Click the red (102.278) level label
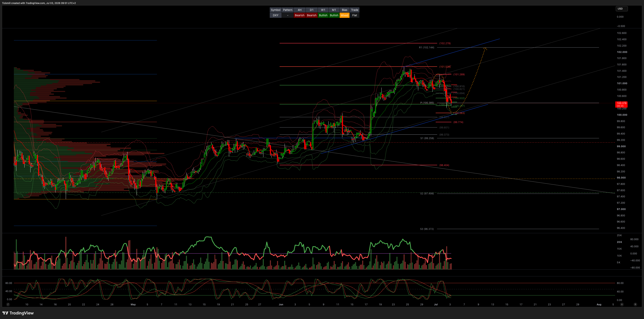 [445, 43]
